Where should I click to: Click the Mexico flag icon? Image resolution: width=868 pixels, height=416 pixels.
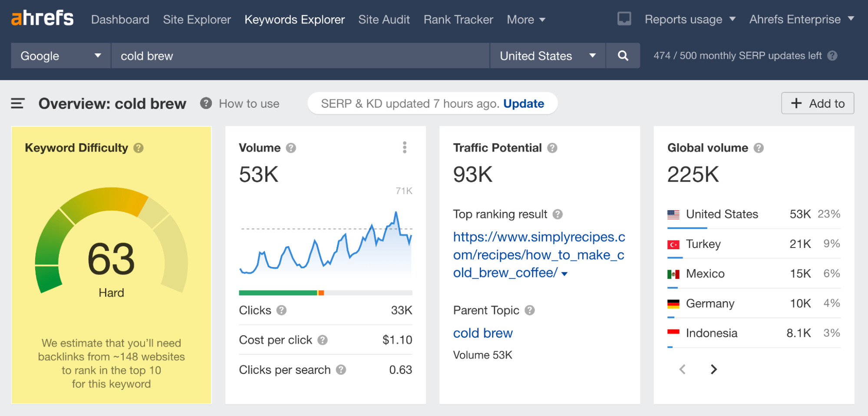[673, 274]
